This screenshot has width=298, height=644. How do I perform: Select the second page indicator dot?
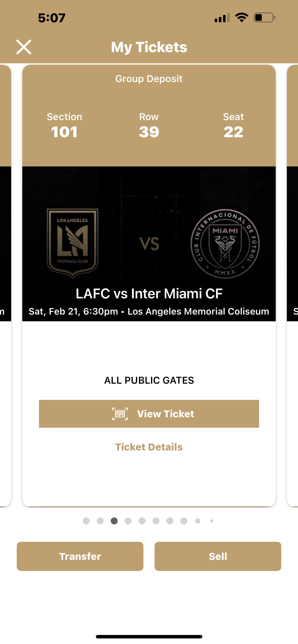point(100,521)
